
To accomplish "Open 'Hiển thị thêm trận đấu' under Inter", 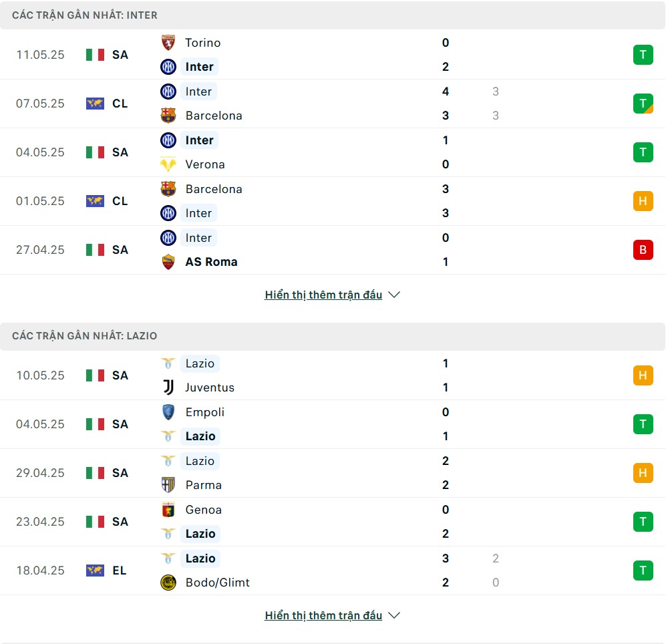I will pos(323,295).
